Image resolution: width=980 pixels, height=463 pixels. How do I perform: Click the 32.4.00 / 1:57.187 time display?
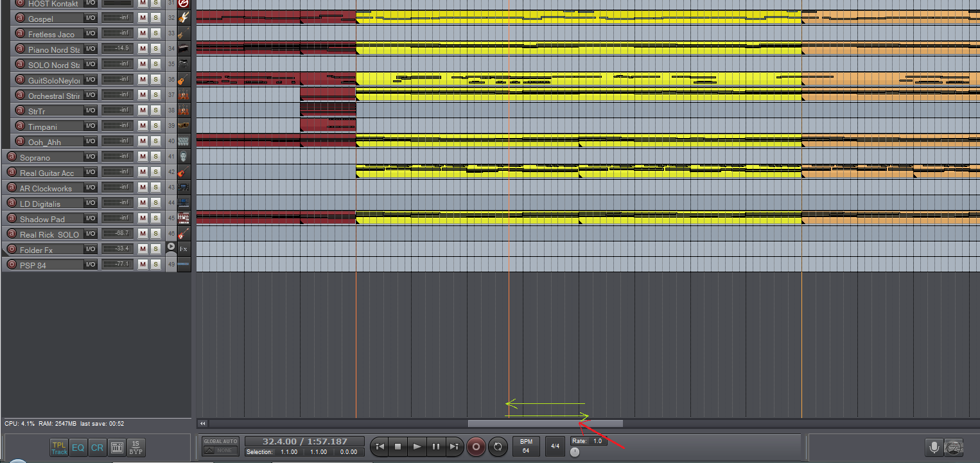pos(305,441)
